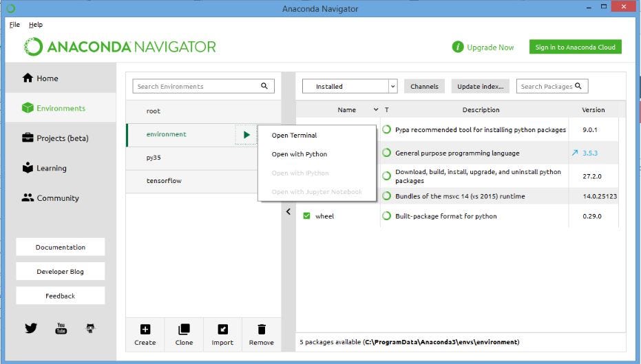
Task: Click the green play arrow on environment
Action: [246, 135]
